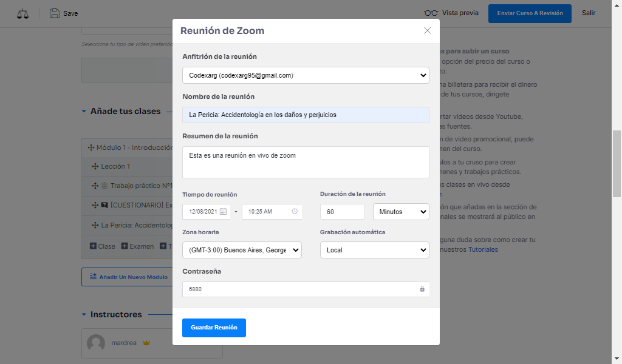Click the Contraseña field showing 6880
The image size is (622, 364).
point(306,289)
